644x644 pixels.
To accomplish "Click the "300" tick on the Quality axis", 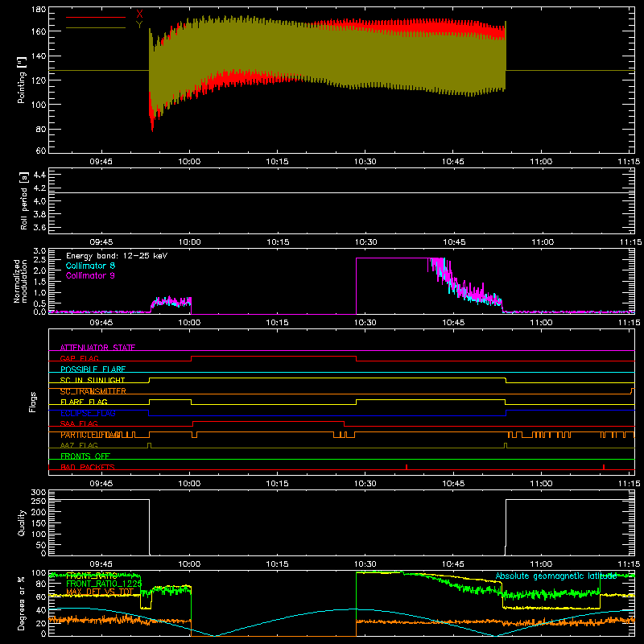I will 39,493.
